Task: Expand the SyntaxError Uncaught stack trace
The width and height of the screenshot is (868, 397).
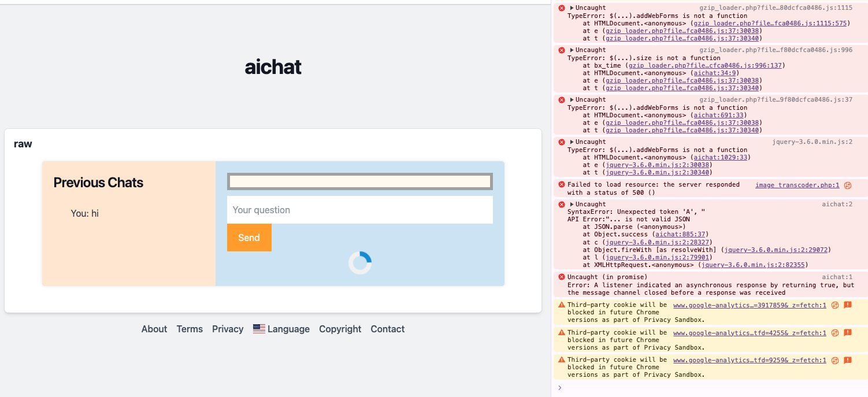Action: click(572, 205)
